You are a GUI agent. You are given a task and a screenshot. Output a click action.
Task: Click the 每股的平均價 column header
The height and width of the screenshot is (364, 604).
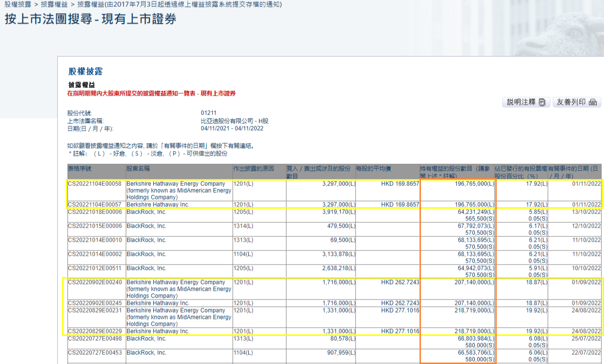tap(373, 169)
